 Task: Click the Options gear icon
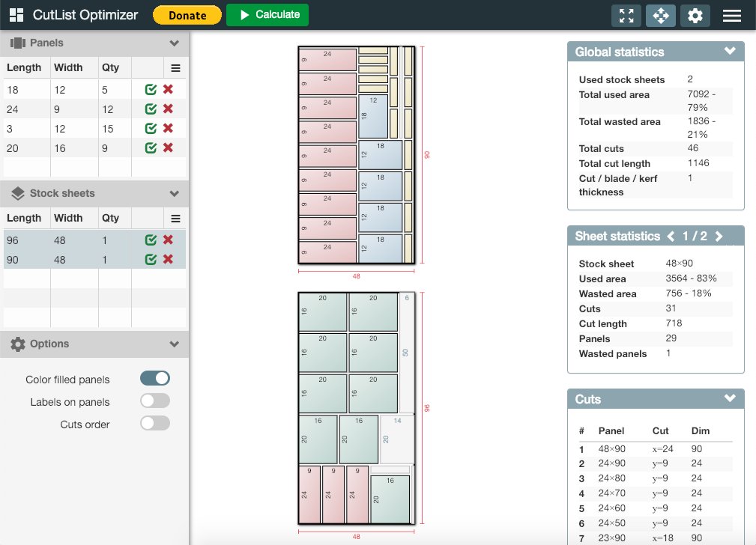pos(18,344)
